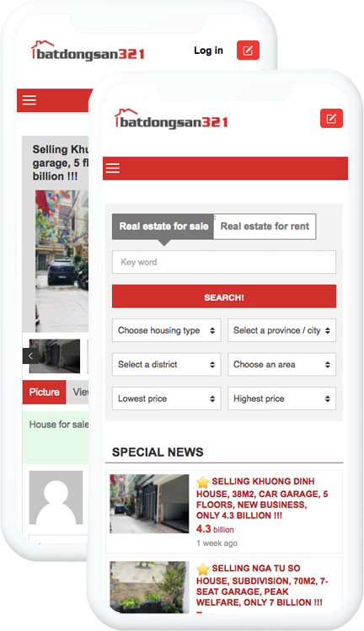This screenshot has height=631, width=364.
Task: Click the post-listing pencil icon beside Log in
Action: [x=248, y=51]
